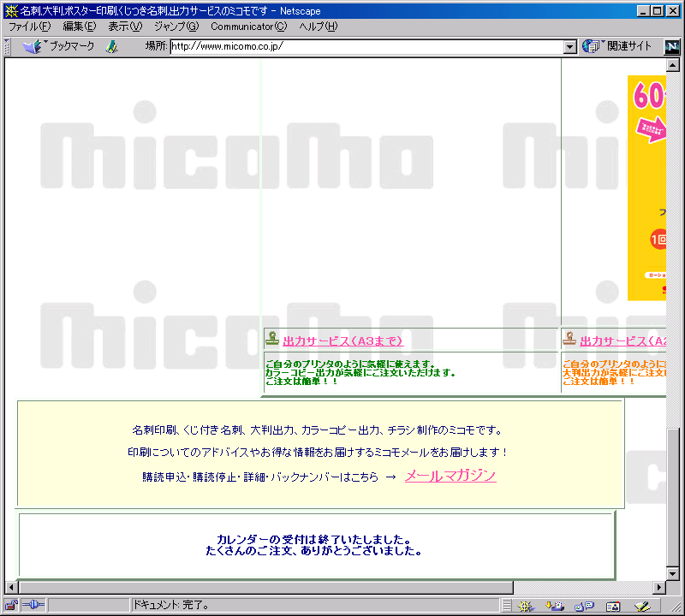Click the orange stamp icon by right 出力サービス link
This screenshot has height=616, width=685.
pyautogui.click(x=569, y=338)
